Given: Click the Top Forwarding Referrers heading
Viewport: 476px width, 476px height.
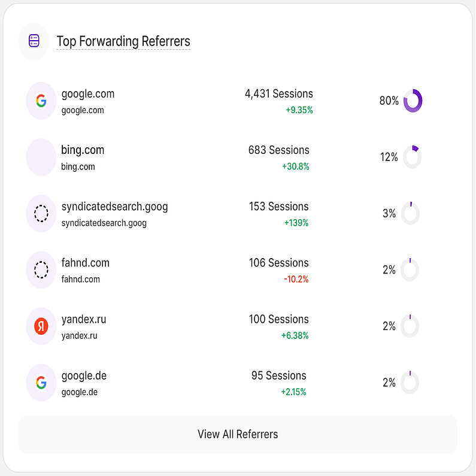Looking at the screenshot, I should pyautogui.click(x=123, y=41).
